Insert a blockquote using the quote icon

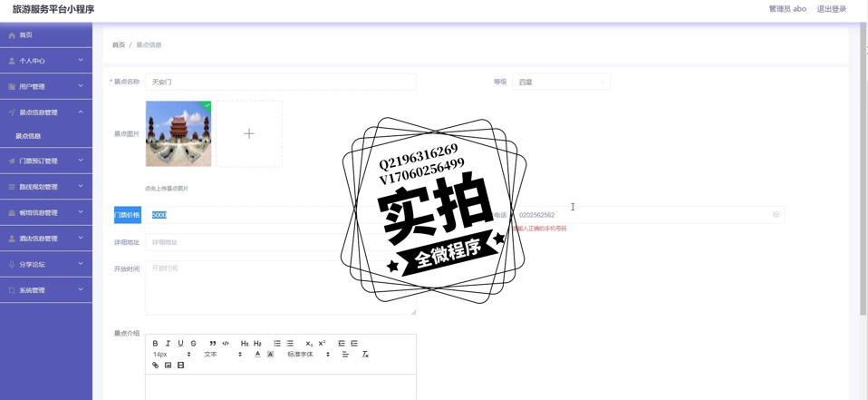[213, 344]
